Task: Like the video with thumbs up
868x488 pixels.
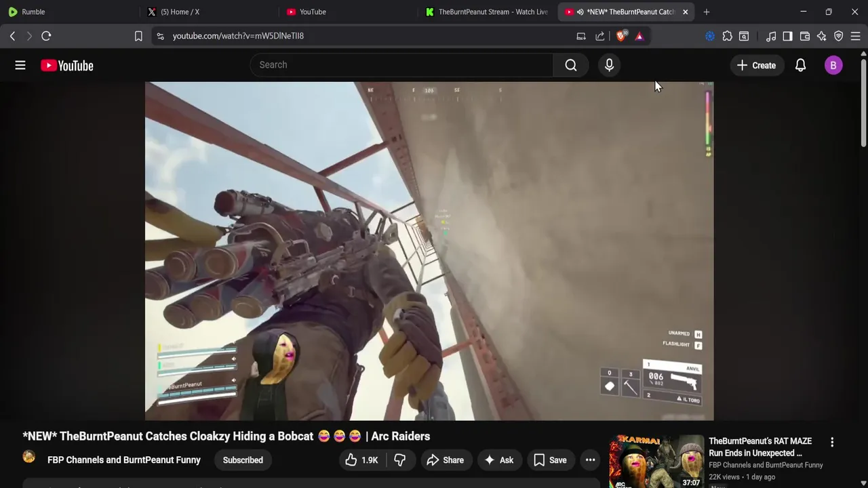Action: [x=361, y=460]
